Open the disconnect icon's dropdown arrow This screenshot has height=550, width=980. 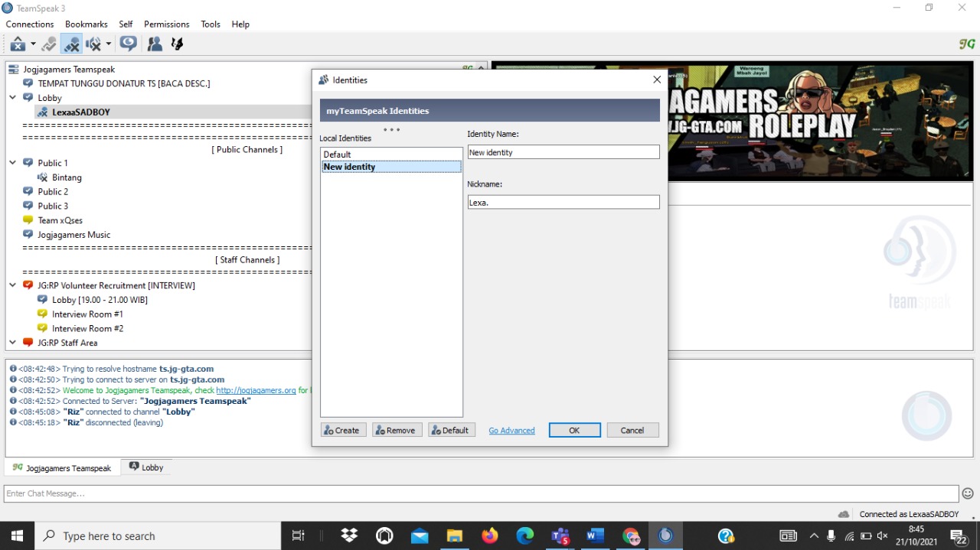click(33, 44)
